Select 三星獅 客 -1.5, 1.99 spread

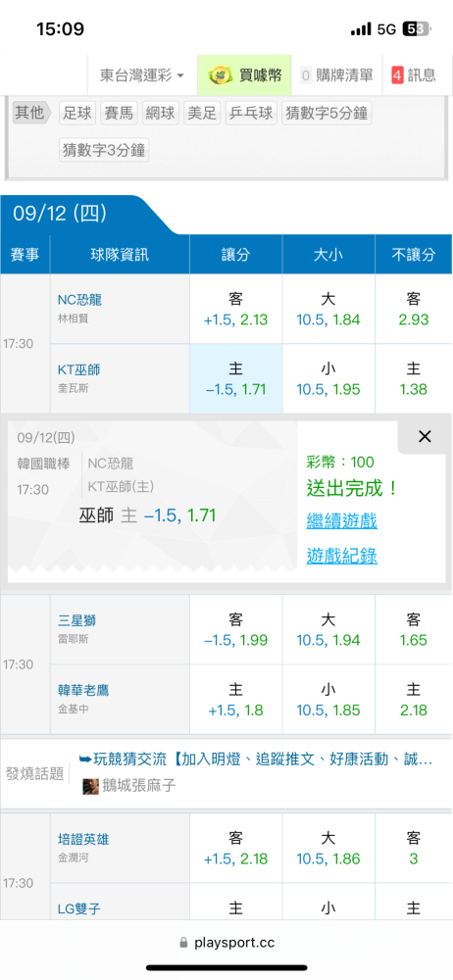tap(236, 629)
